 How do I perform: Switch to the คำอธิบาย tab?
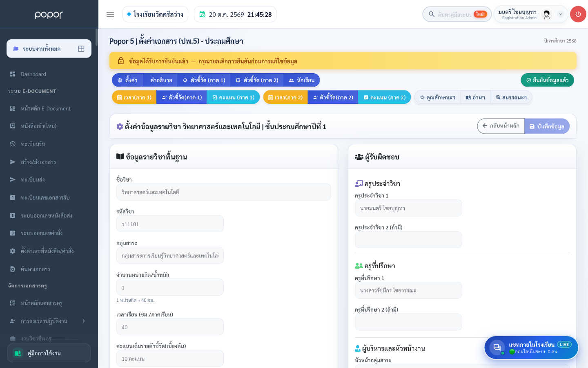click(161, 80)
